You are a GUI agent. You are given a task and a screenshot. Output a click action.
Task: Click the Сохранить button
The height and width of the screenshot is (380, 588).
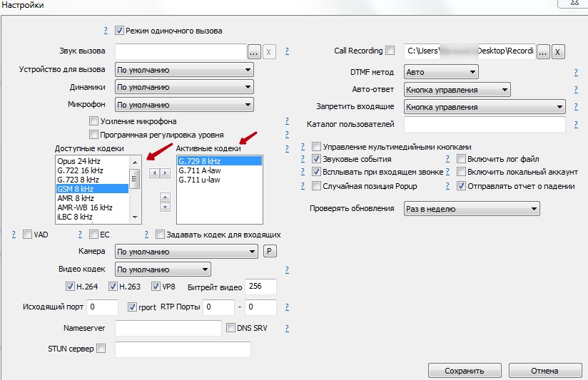[464, 371]
